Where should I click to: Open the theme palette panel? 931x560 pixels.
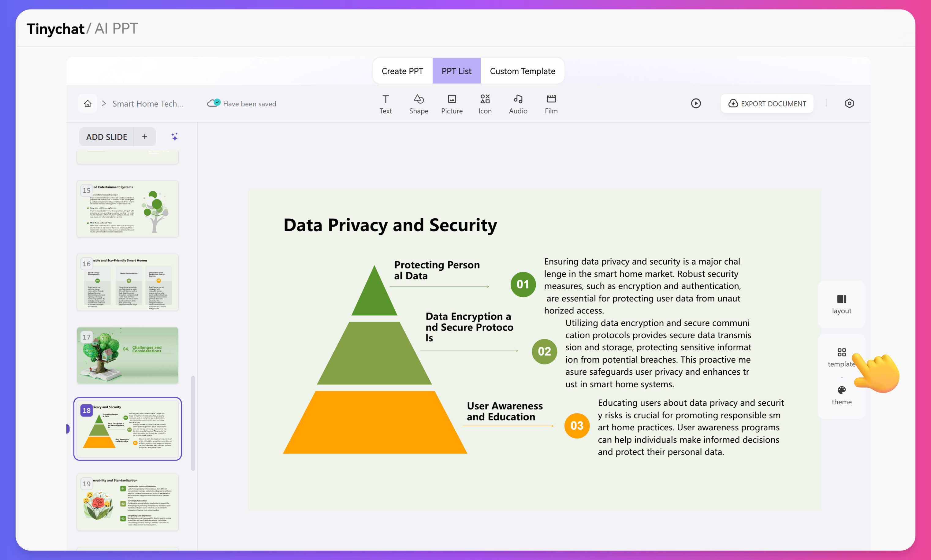click(x=841, y=395)
